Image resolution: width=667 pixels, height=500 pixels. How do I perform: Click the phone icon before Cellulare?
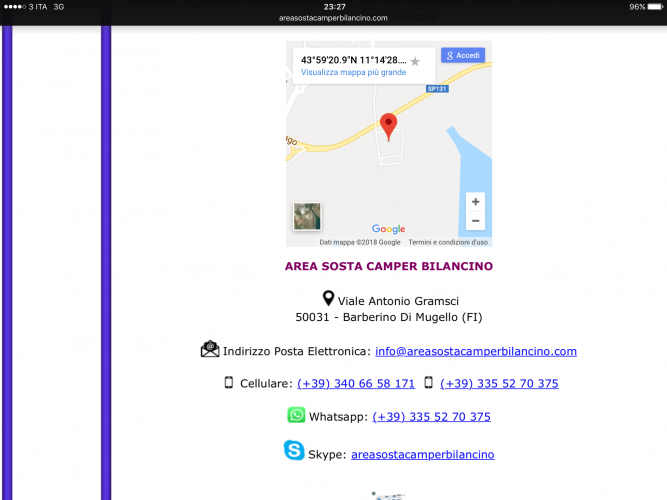[228, 383]
